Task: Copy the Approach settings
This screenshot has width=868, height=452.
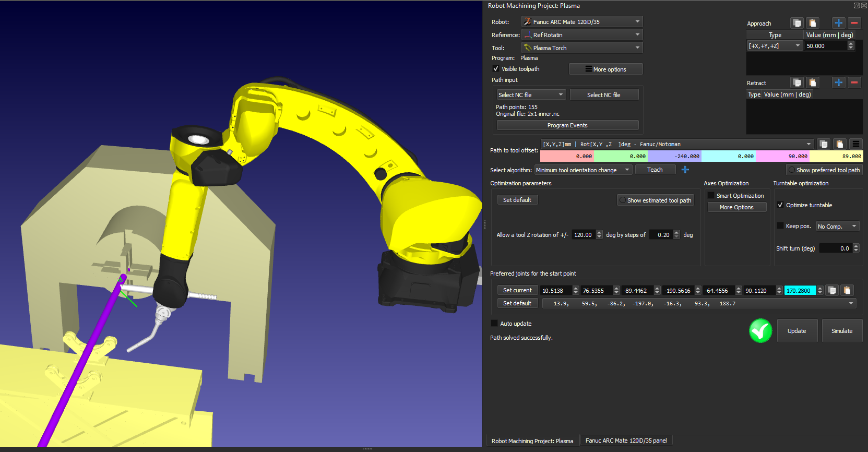Action: (796, 23)
